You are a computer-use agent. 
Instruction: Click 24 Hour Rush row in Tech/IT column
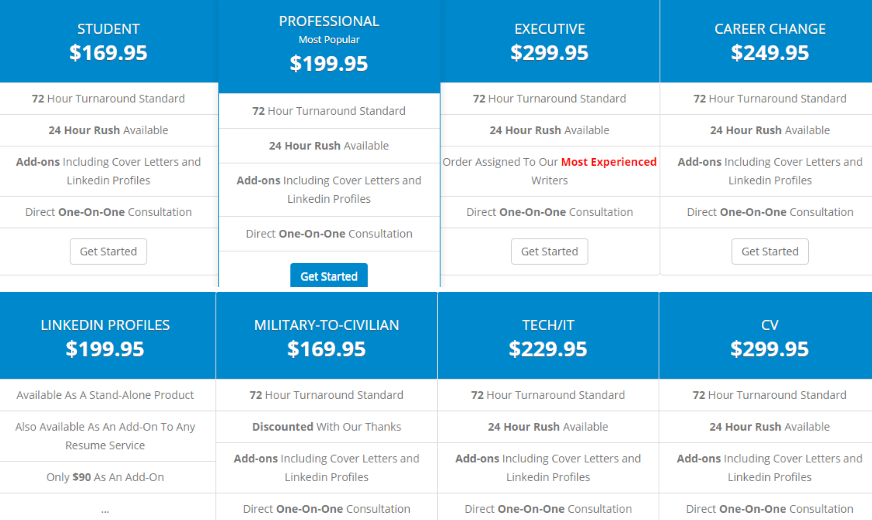point(548,427)
